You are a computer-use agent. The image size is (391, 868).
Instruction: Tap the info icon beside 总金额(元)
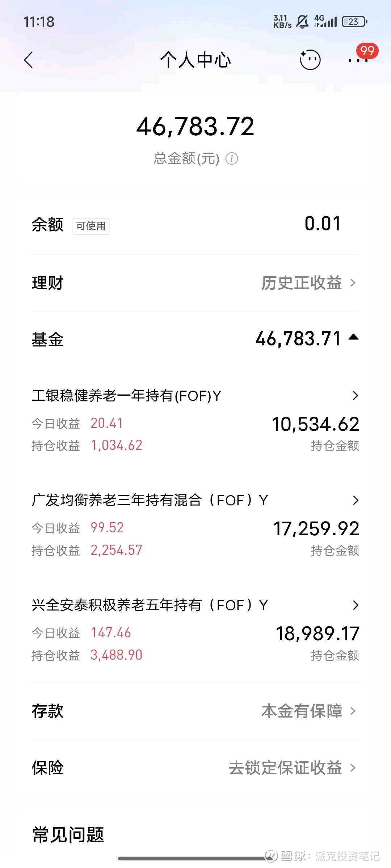tap(232, 158)
